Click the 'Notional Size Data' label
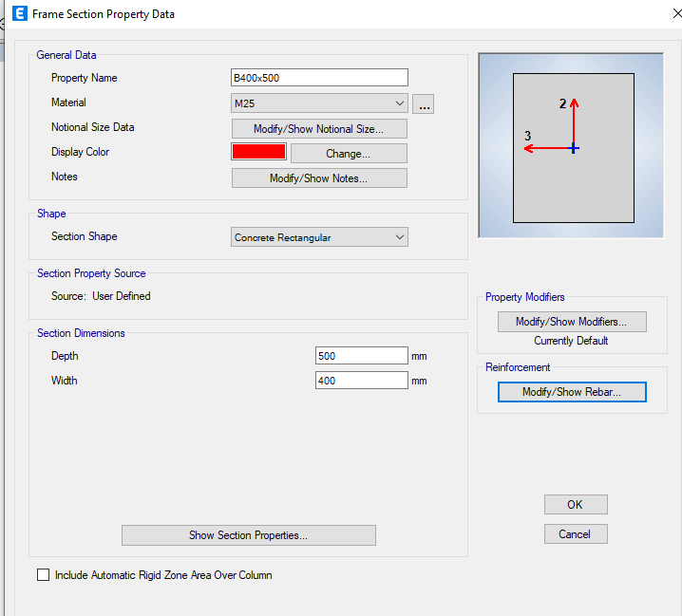This screenshot has width=682, height=616. pos(93,127)
